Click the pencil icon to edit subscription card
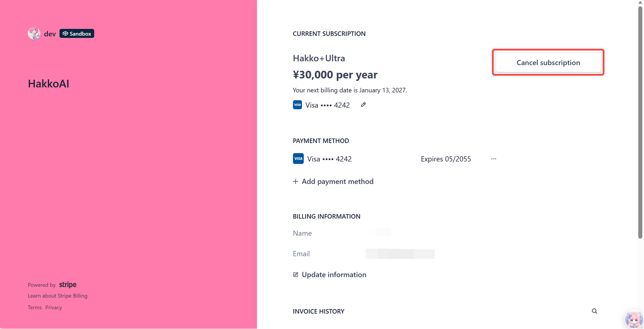644x329 pixels. [x=363, y=105]
